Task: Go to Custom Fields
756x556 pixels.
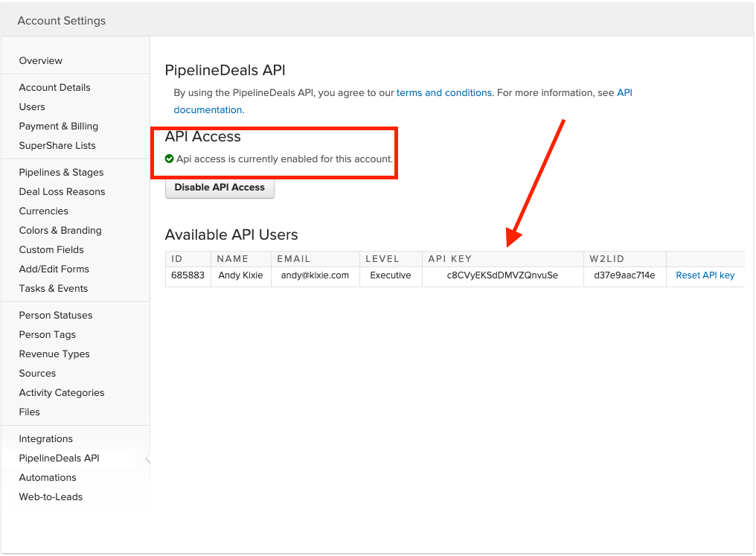Action: point(51,249)
